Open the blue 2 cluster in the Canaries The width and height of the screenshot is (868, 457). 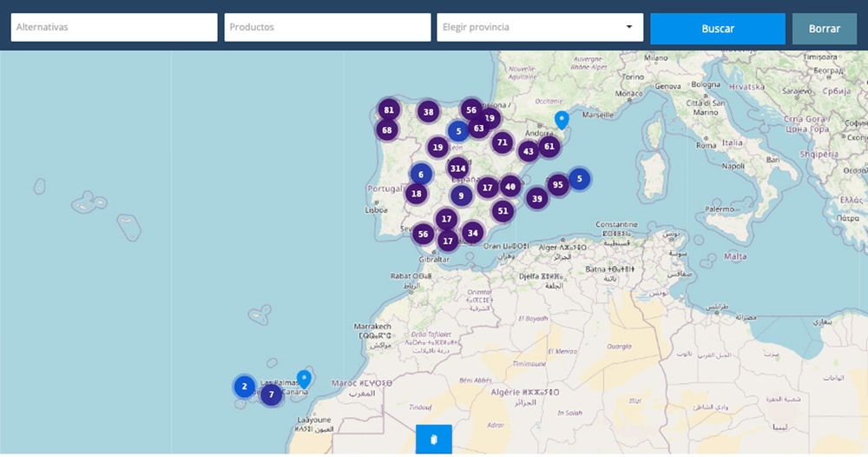245,386
